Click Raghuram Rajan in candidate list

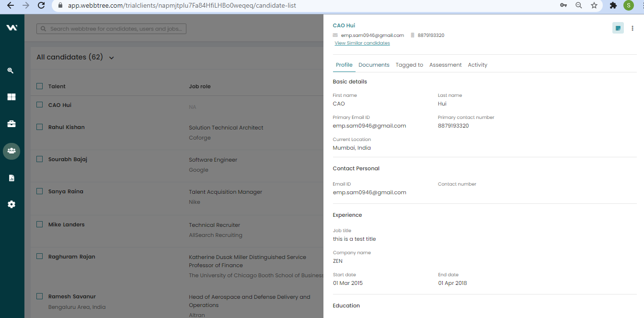pos(72,257)
